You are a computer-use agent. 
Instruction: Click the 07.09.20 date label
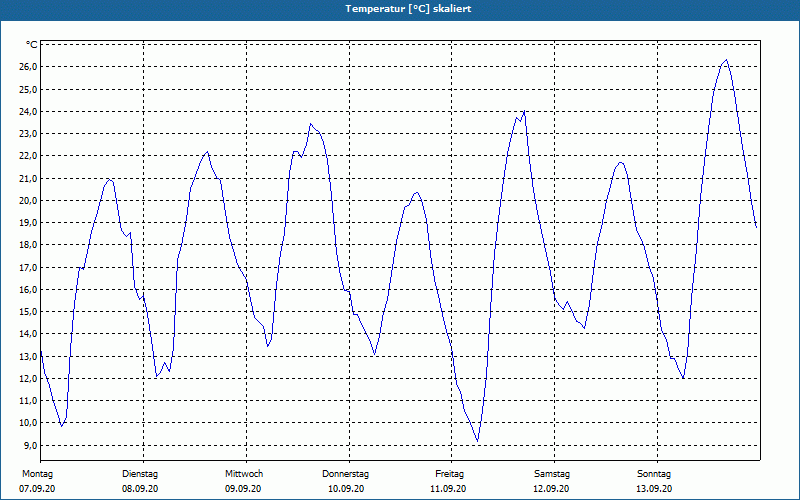37,489
